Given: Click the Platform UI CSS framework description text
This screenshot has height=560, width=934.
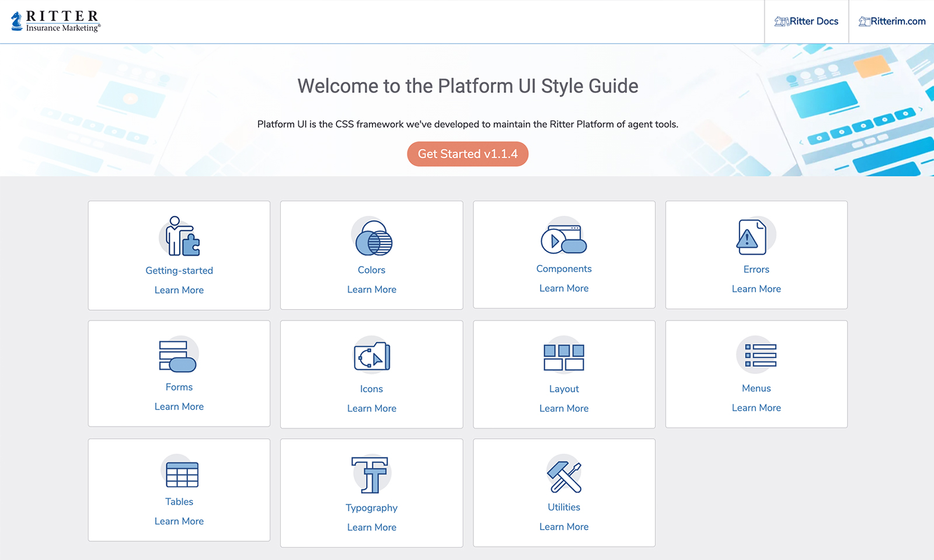Looking at the screenshot, I should click(468, 124).
